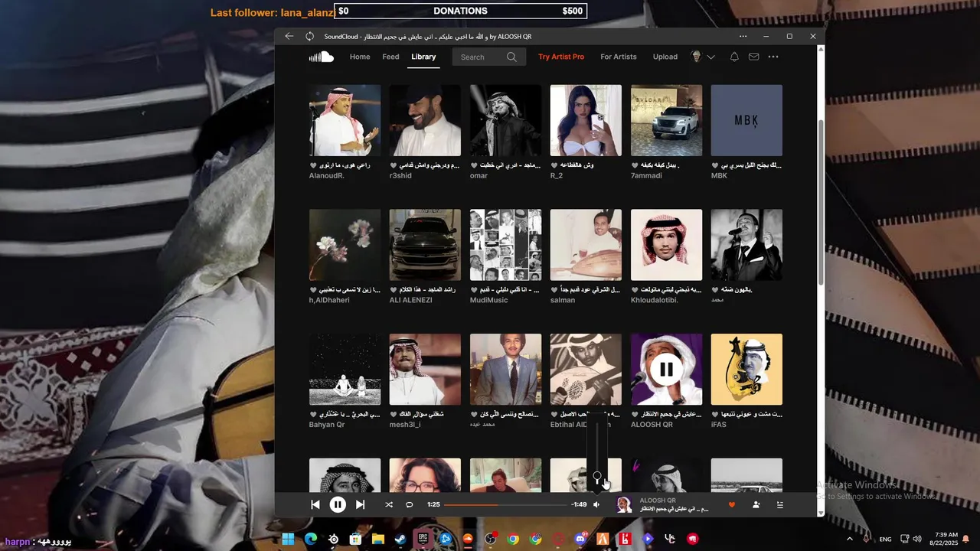The image size is (980, 551).
Task: Skip to the next track
Action: (x=360, y=504)
